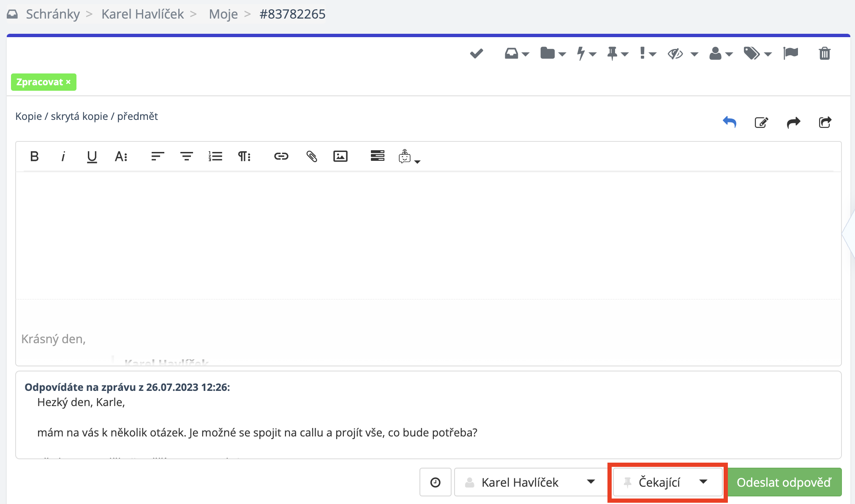The image size is (855, 504).
Task: Open Karel Havlíček assignee dropdown
Action: (530, 482)
